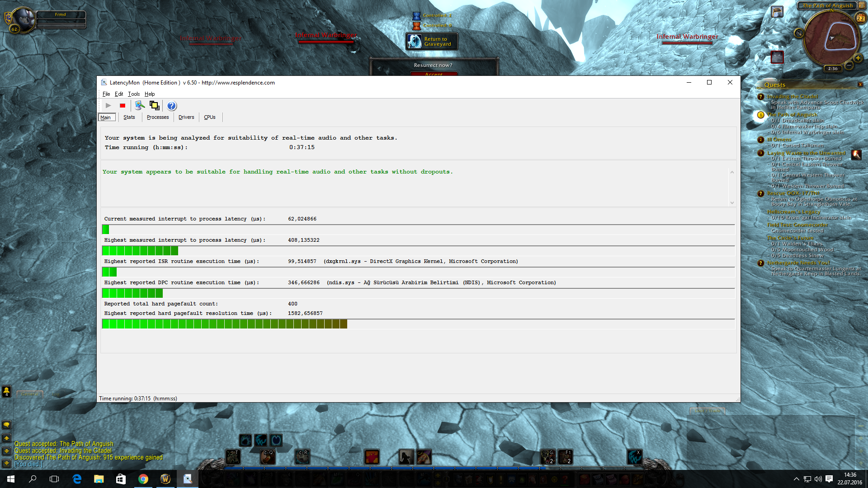
Task: Click the player portrait frame
Action: pos(23,20)
